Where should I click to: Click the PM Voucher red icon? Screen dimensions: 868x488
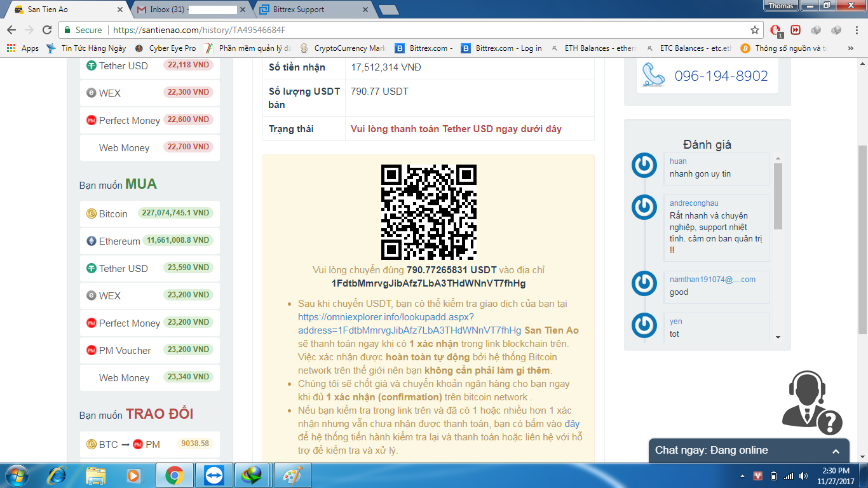pyautogui.click(x=92, y=350)
